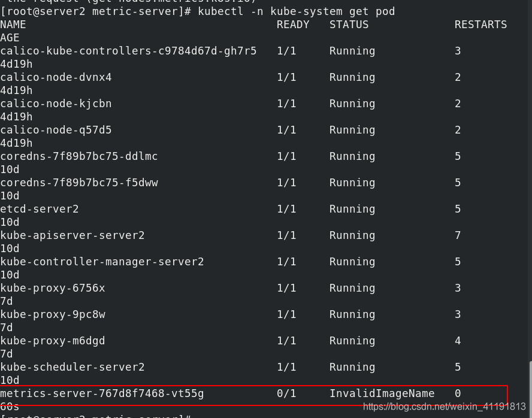
Task: Select pod name calico-node-dvnx4
Action: pos(56,78)
